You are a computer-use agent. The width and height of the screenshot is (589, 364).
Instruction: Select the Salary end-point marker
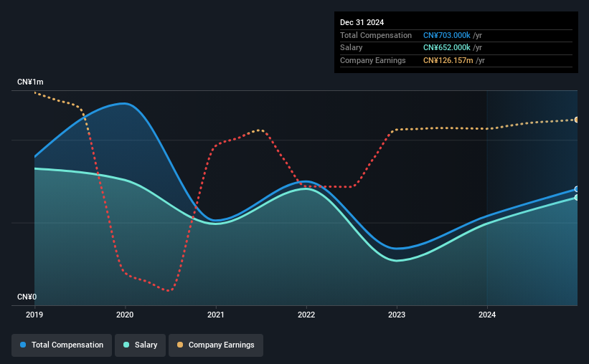point(577,197)
